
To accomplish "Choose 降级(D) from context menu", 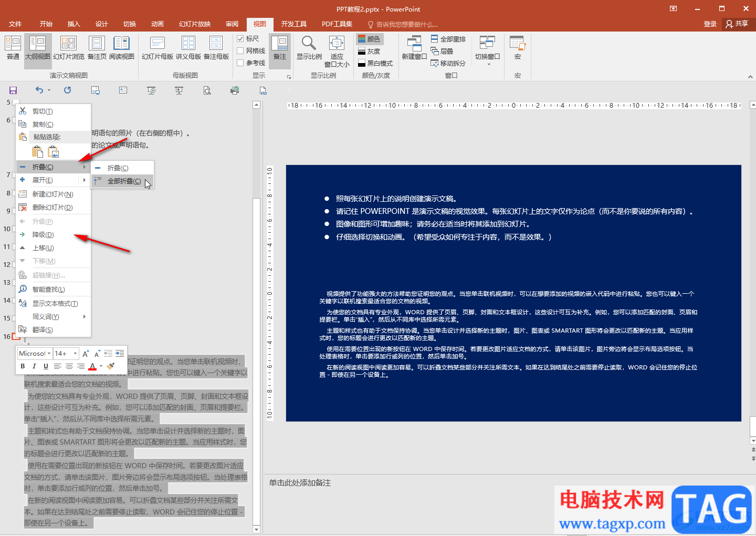I will (53, 235).
